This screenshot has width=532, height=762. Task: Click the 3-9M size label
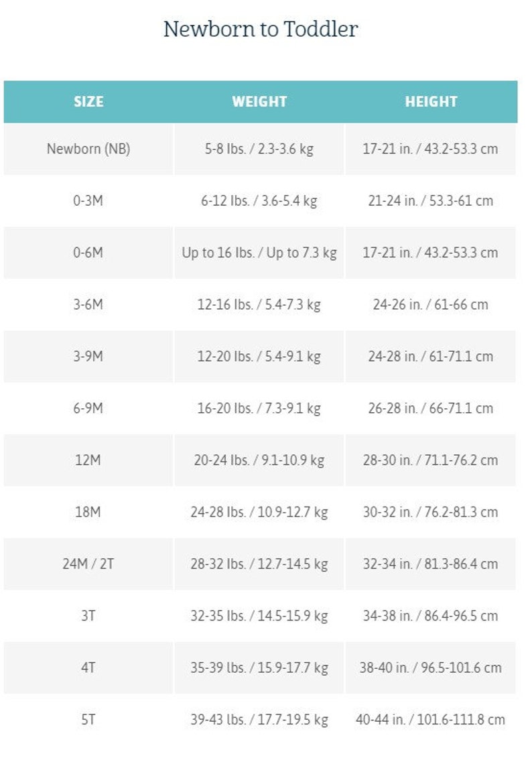click(x=88, y=357)
